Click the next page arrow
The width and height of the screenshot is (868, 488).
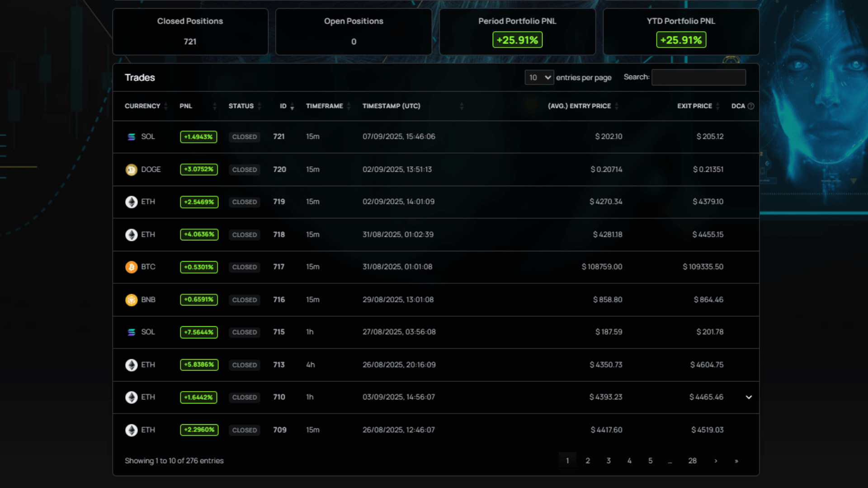tap(716, 460)
